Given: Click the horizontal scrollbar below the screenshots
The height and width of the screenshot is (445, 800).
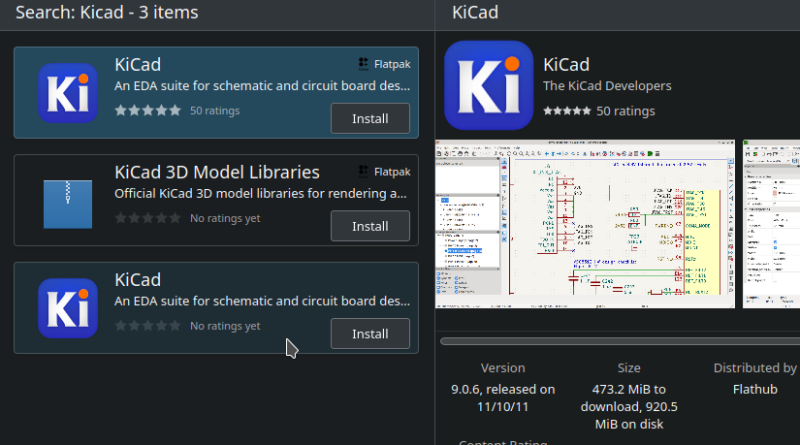Looking at the screenshot, I should (x=619, y=341).
